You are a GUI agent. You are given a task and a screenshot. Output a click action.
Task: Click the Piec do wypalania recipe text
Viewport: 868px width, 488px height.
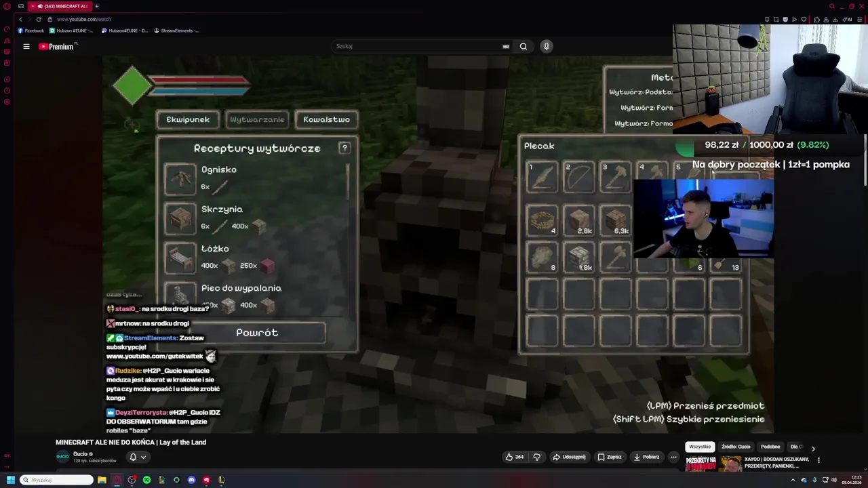coord(241,288)
